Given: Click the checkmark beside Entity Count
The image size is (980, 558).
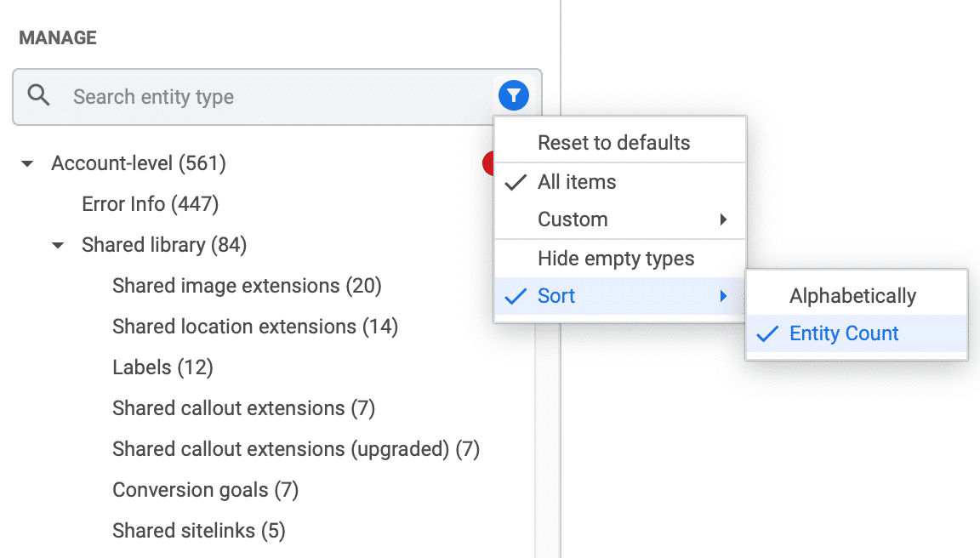Looking at the screenshot, I should [x=770, y=333].
